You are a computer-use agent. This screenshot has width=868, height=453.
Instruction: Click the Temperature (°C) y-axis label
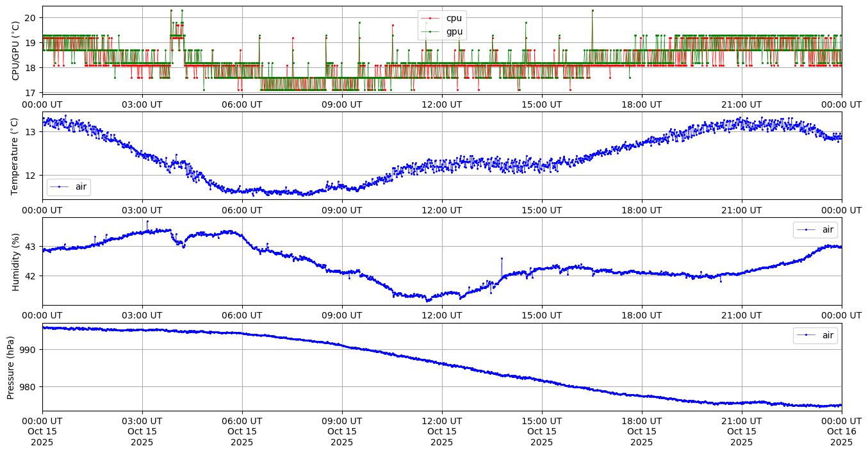click(16, 156)
